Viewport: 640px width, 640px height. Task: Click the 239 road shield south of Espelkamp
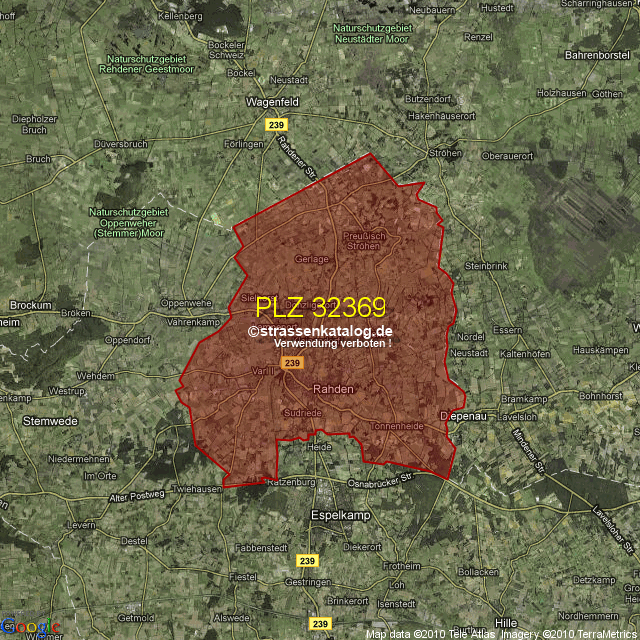[x=306, y=560]
